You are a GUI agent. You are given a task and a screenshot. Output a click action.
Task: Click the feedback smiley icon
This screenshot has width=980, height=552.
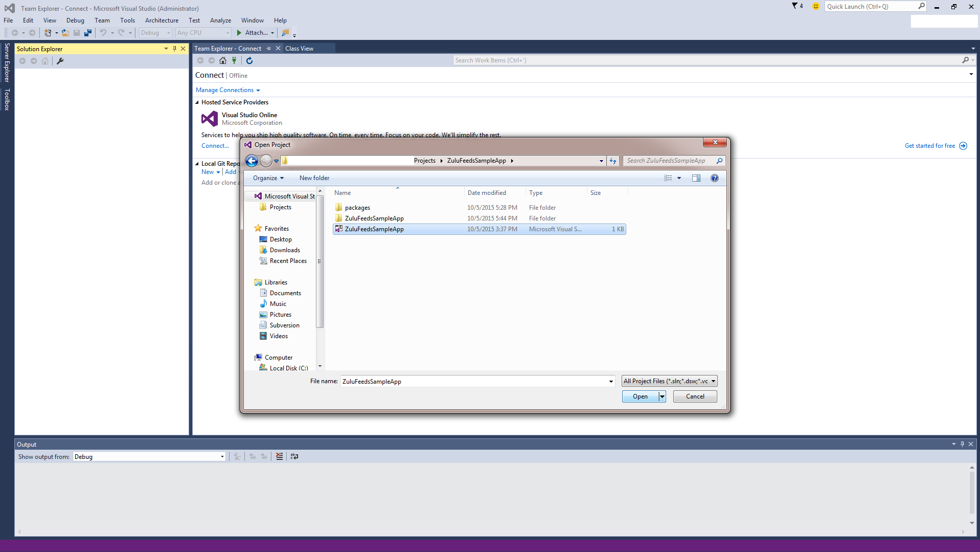point(815,6)
